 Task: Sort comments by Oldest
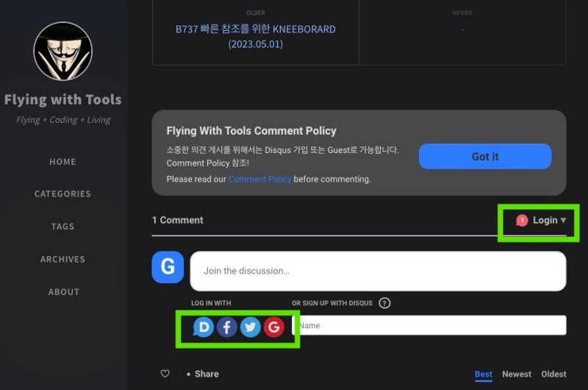[554, 374]
